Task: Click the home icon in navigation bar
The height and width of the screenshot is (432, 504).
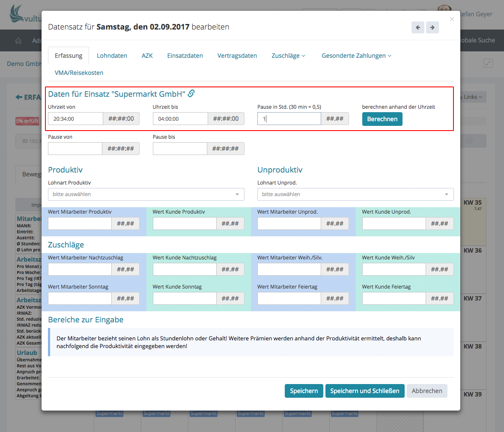Action: click(x=18, y=41)
